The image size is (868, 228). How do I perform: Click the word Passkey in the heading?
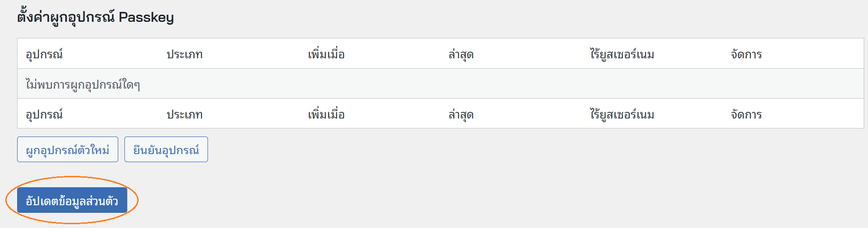pyautogui.click(x=146, y=18)
